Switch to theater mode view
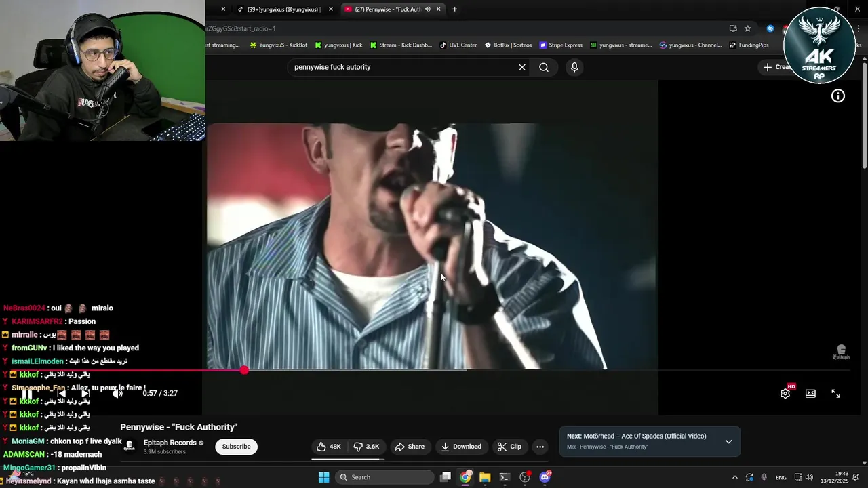The width and height of the screenshot is (868, 488). 810,393
